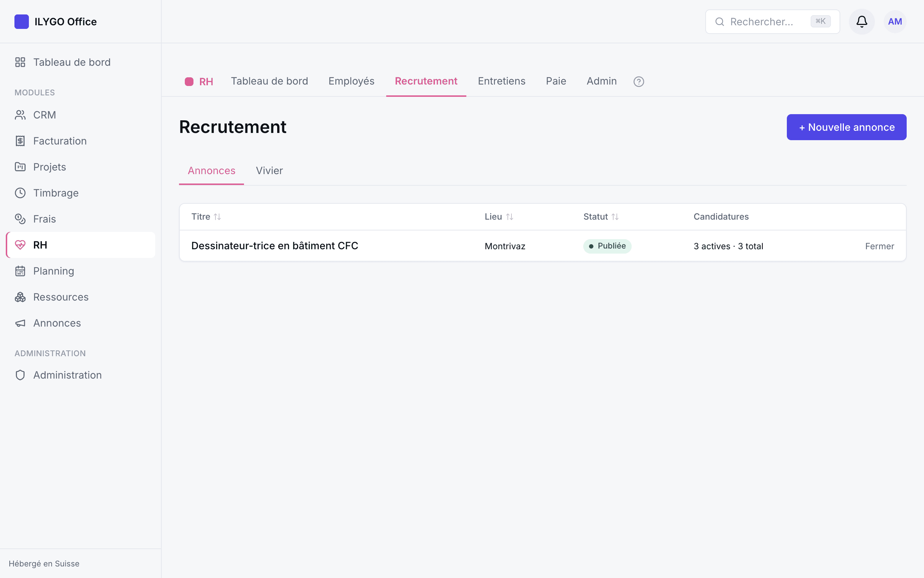The height and width of the screenshot is (578, 924).
Task: Go to Ressources module
Action: [x=80, y=297]
